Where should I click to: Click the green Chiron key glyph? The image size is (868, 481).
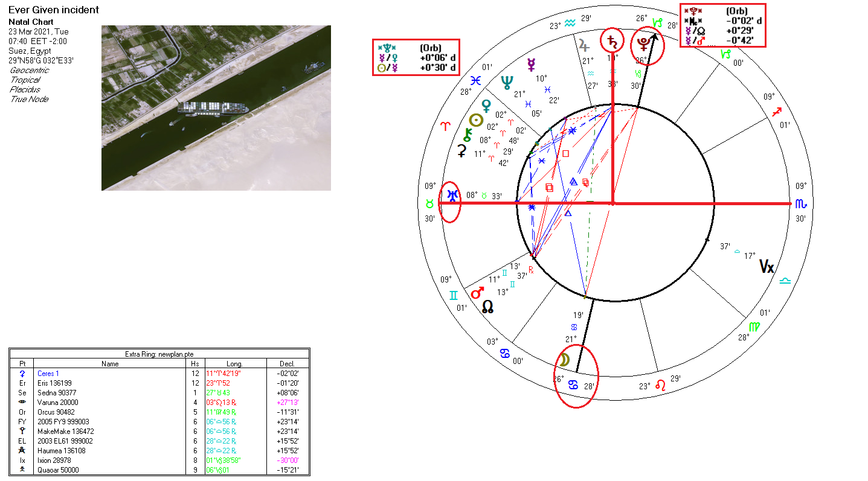click(x=467, y=134)
